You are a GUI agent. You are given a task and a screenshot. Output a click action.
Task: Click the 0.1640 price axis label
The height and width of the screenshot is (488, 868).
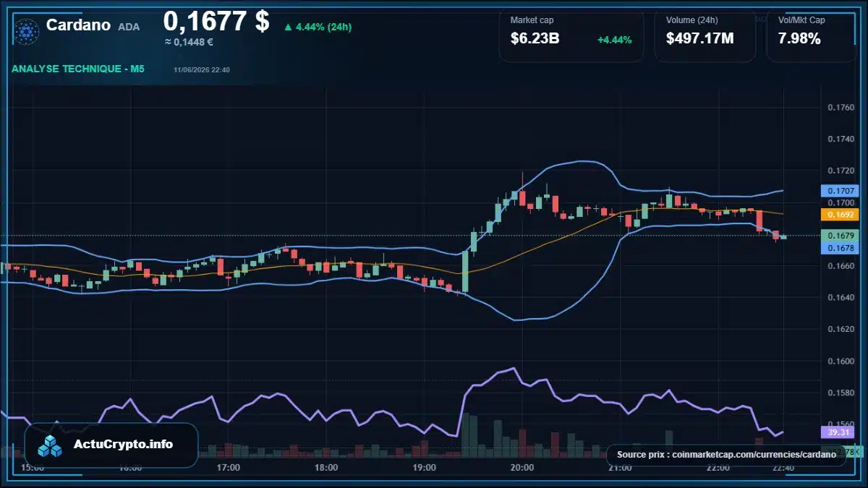(x=841, y=298)
